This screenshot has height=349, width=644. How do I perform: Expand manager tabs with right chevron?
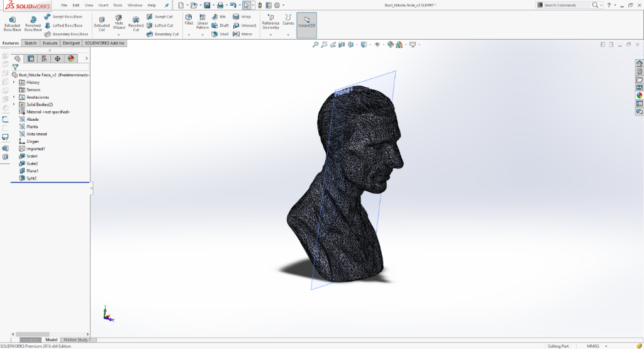click(x=86, y=58)
